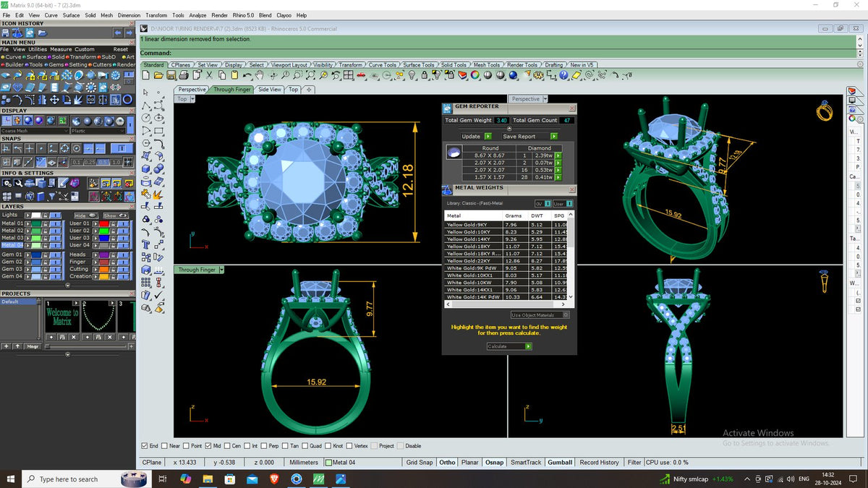Open the Gems item in Main Menu
Viewport: 868px width, 488px height.
[x=56, y=64]
